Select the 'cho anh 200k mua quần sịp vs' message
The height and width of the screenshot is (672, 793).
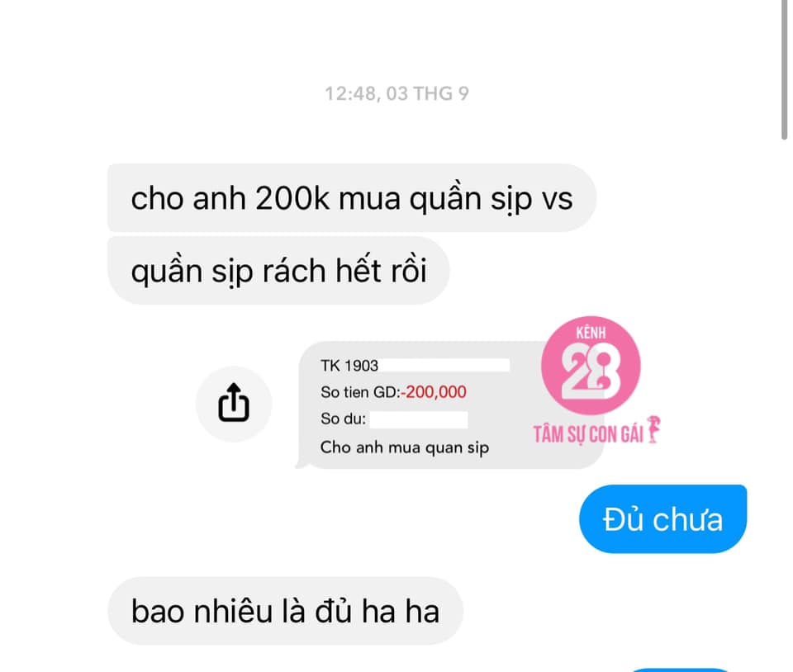[352, 197]
